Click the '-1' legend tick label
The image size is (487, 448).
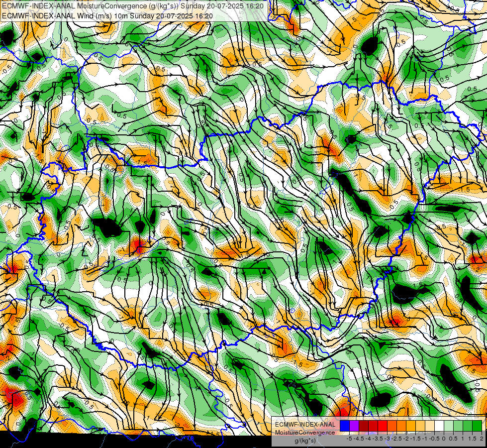[425, 439]
